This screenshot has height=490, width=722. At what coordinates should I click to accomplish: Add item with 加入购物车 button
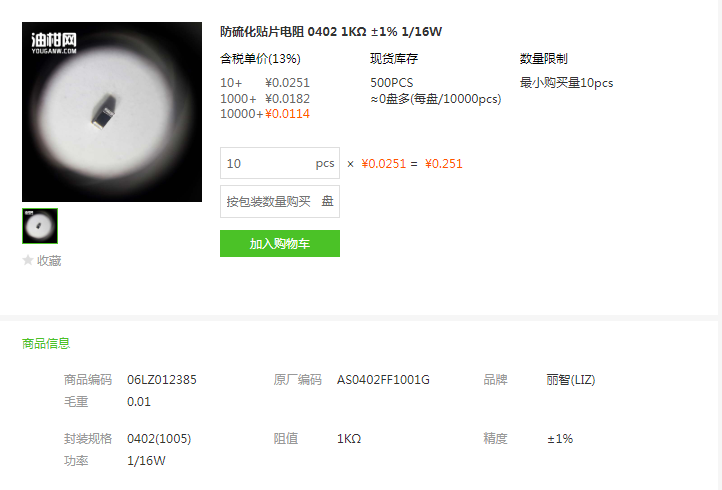(x=280, y=244)
